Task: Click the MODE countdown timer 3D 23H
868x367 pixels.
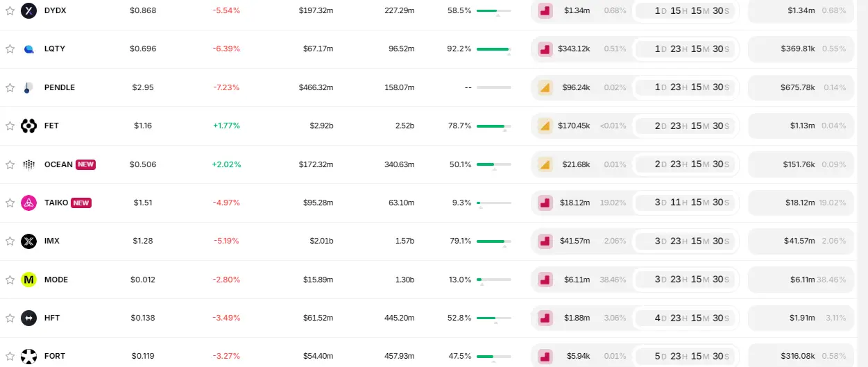Action: 685,280
